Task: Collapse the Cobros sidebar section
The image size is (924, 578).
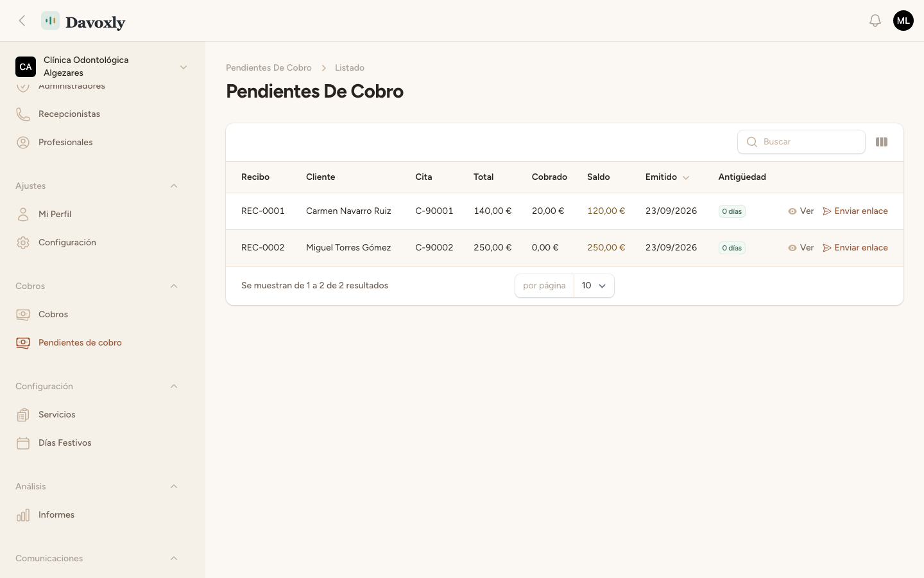Action: (x=174, y=286)
